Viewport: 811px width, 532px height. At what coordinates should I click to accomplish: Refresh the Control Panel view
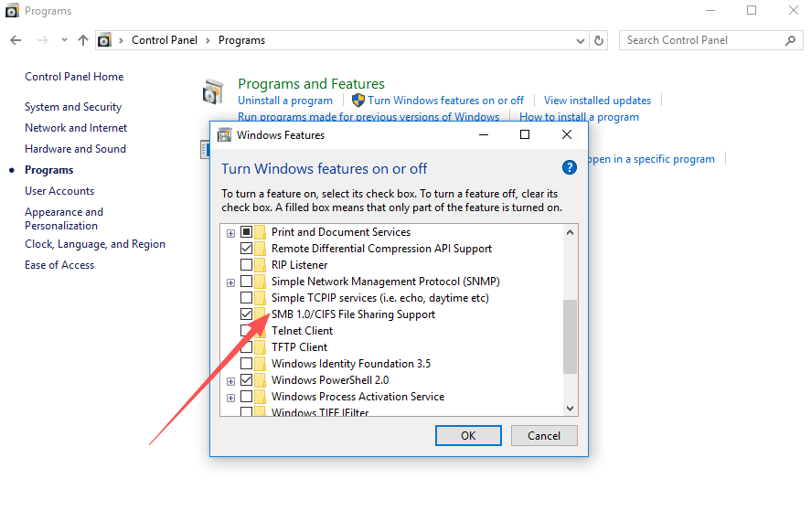pyautogui.click(x=599, y=40)
